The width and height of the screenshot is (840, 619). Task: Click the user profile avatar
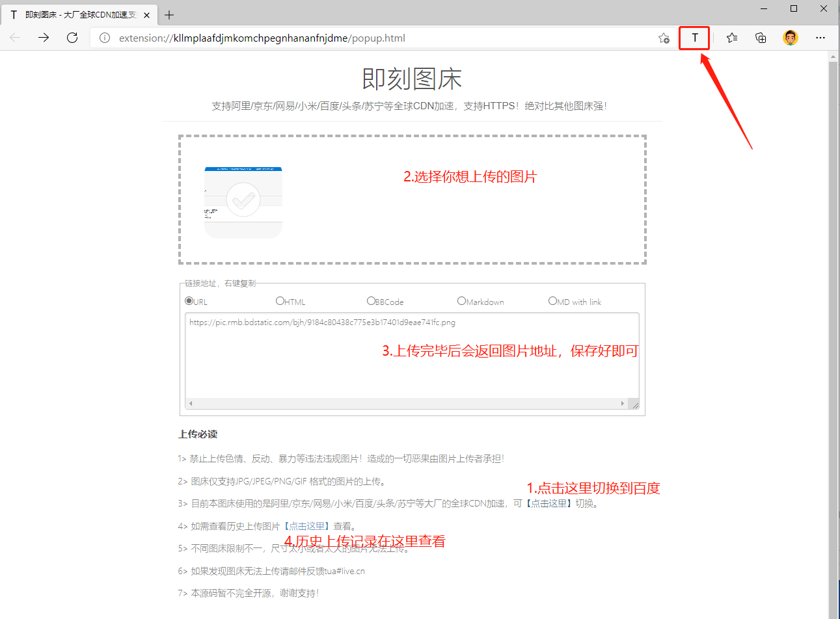(x=791, y=38)
